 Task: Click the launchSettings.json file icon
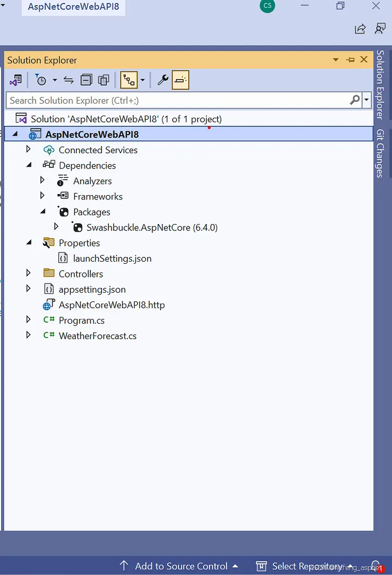[63, 258]
